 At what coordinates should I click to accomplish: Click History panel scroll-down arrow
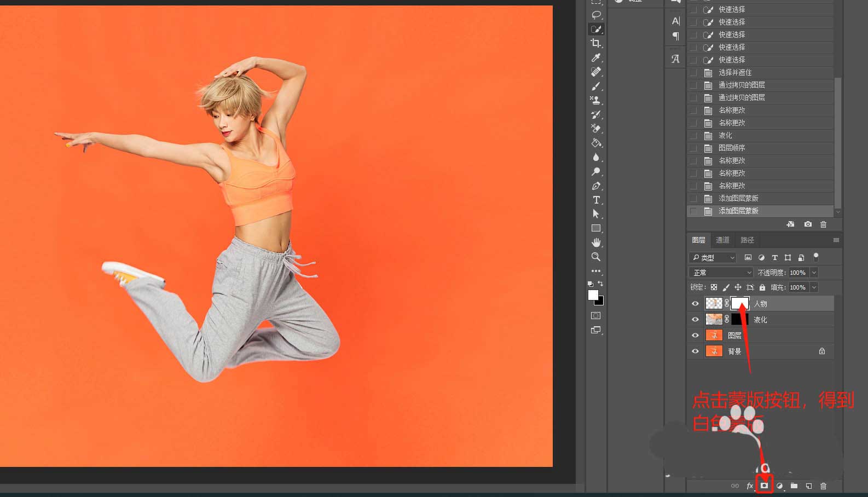pos(837,212)
